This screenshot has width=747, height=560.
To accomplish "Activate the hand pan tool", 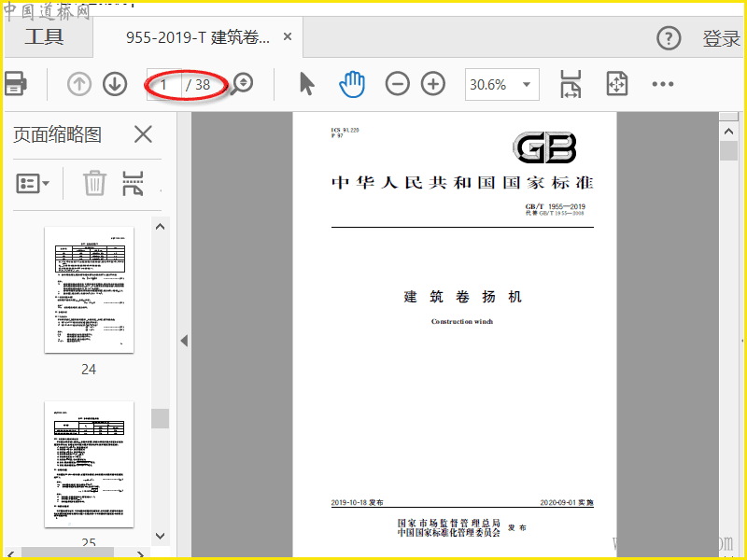I will click(x=352, y=84).
